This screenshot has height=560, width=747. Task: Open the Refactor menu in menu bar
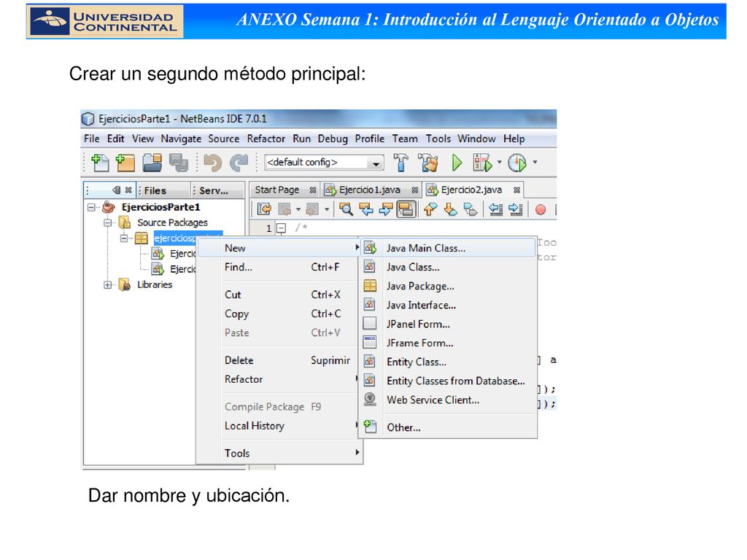(x=266, y=139)
